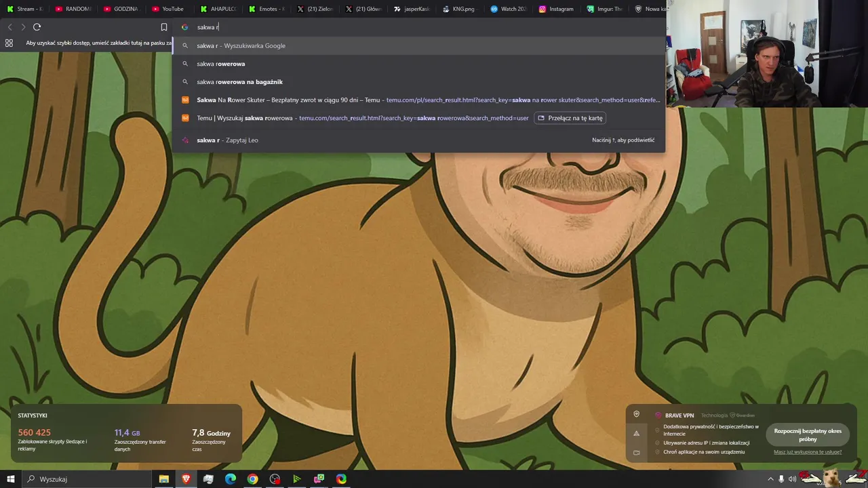The height and width of the screenshot is (488, 868).
Task: Switch to the 'RANDOM' YouTube tab
Action: click(73, 9)
